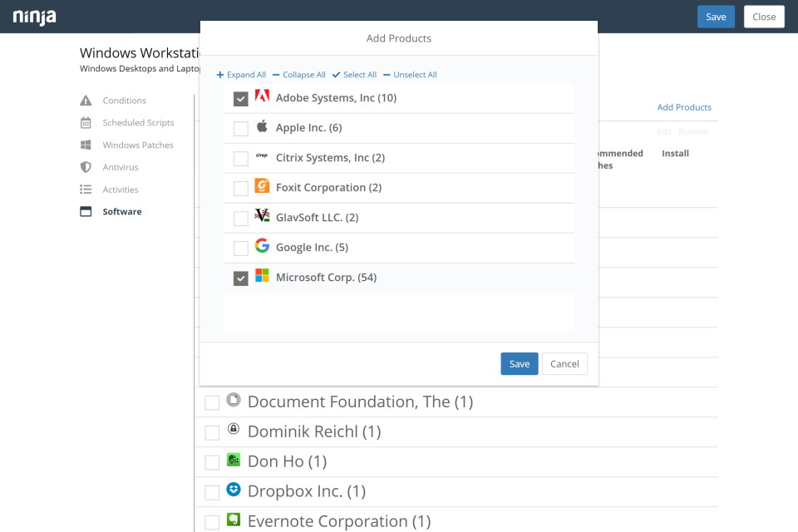Screen dimensions: 798x532
Task: Uncheck the Adobe Systems, Inc checkbox
Action: [x=241, y=99]
